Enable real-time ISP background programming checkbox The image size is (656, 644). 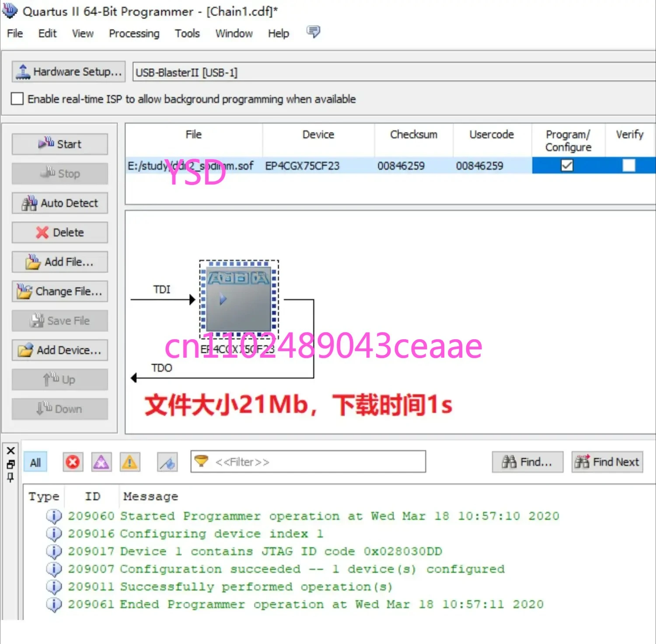17,99
